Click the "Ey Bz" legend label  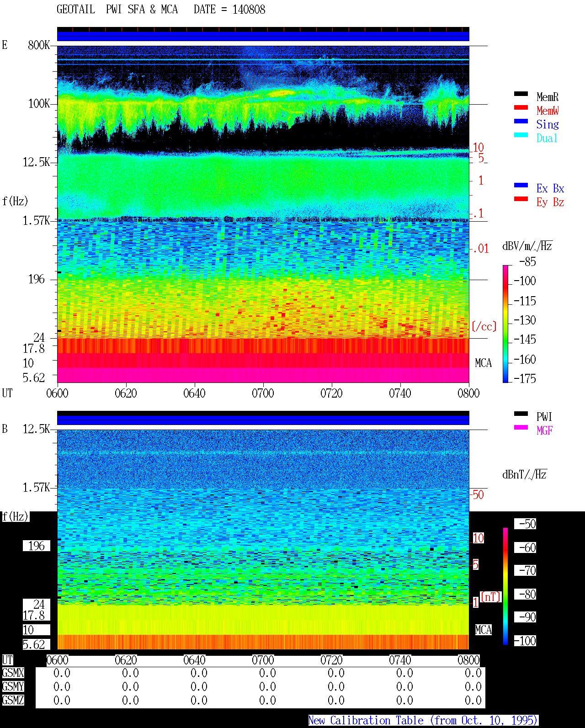click(x=550, y=202)
